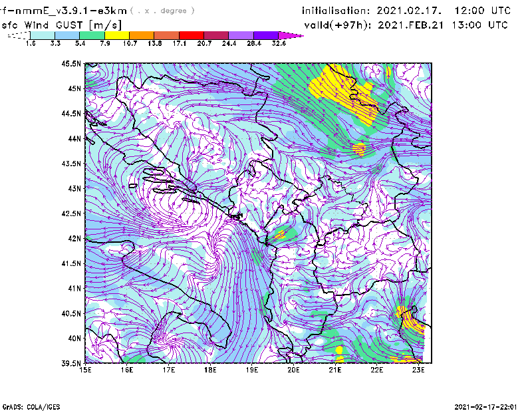Click the salmon legend swatch
532x411 pixels.
pyautogui.click(x=167, y=35)
